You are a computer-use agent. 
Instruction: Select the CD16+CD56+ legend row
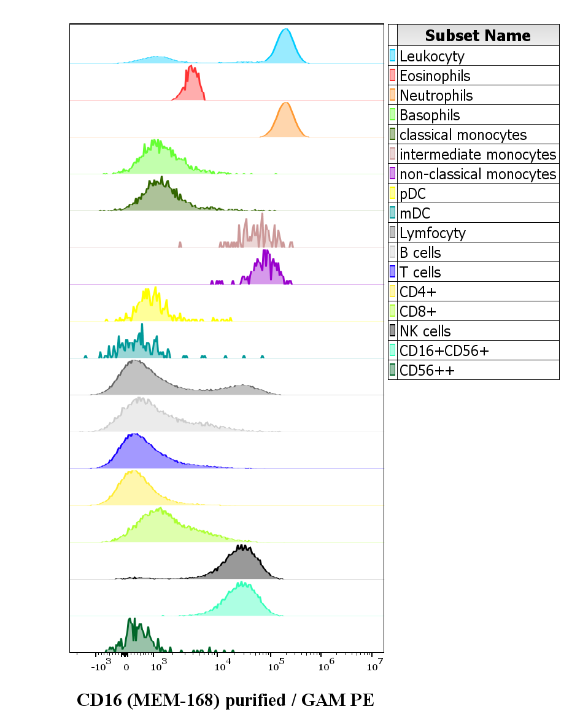click(x=474, y=350)
